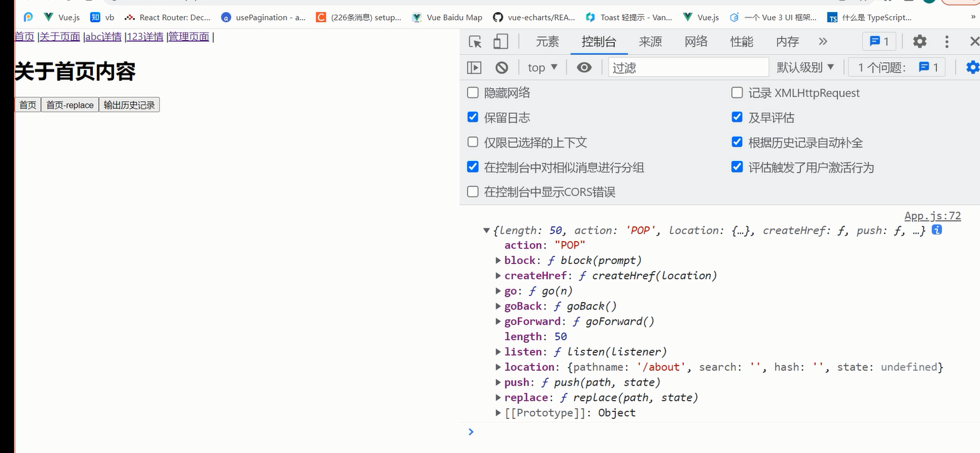Clear the console output
This screenshot has width=980, height=453.
pyautogui.click(x=501, y=67)
